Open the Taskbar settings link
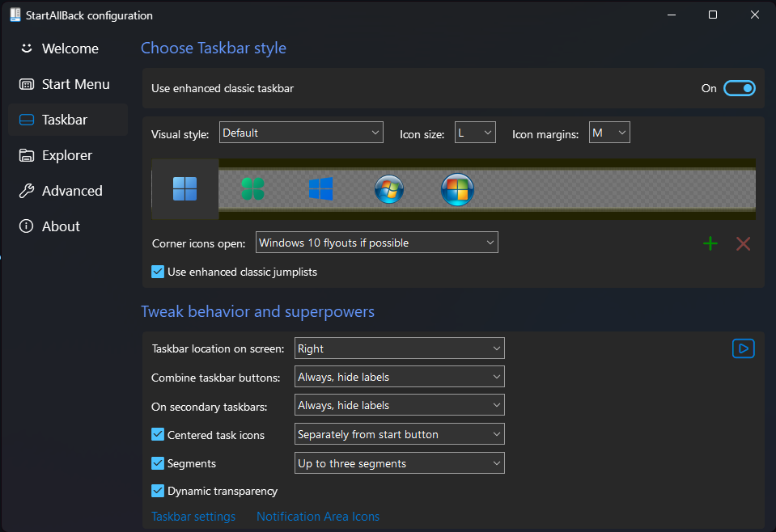This screenshot has height=532, width=776. [x=193, y=516]
